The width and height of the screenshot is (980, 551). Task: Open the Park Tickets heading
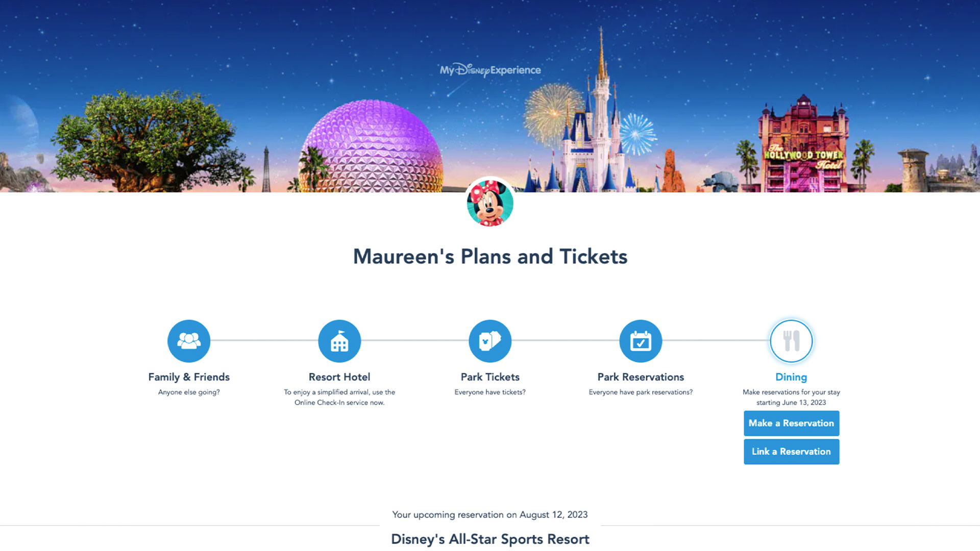pos(490,377)
